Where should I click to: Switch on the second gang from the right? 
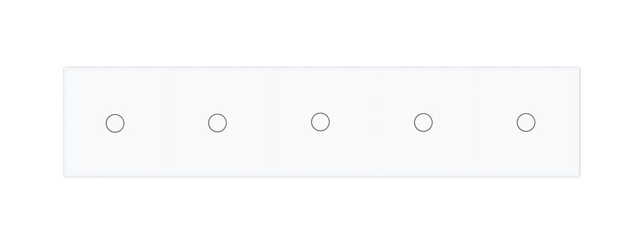(x=423, y=123)
